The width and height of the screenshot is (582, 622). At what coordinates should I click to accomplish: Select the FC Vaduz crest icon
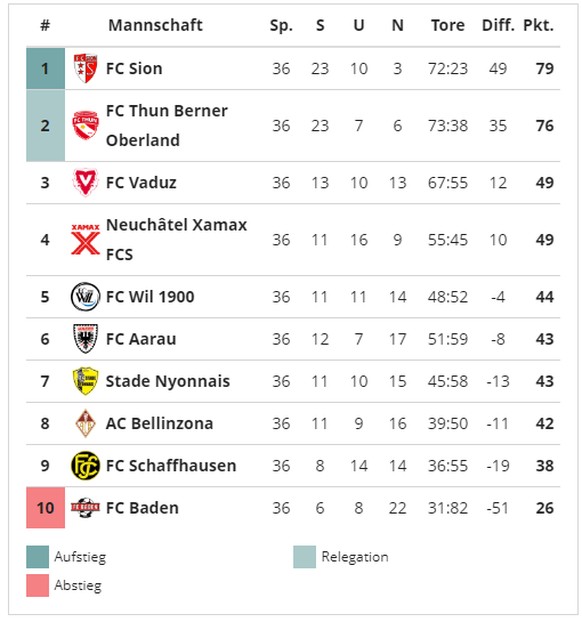[85, 182]
